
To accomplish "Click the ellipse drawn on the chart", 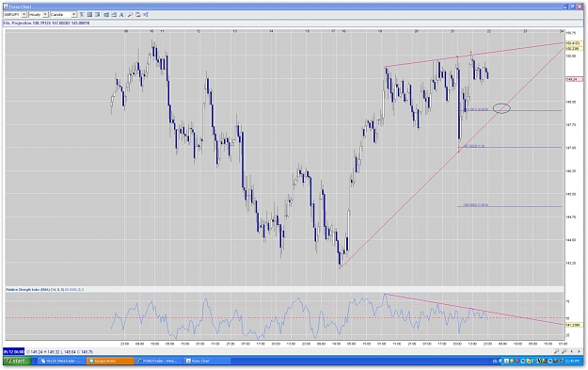I will [x=501, y=108].
